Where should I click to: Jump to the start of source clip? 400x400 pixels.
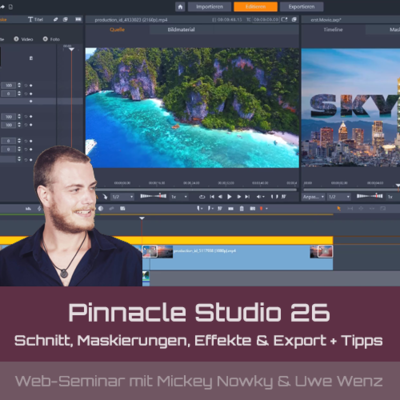(212, 197)
